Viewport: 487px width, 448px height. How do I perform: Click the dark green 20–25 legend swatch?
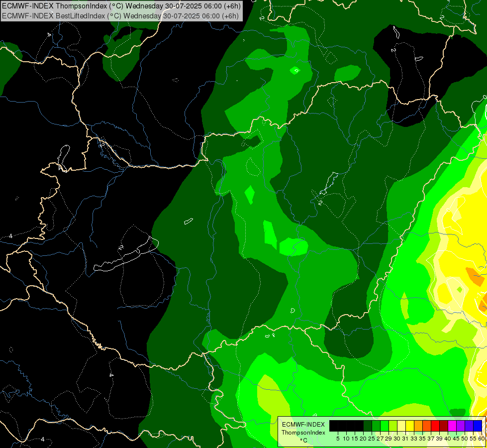click(x=368, y=426)
